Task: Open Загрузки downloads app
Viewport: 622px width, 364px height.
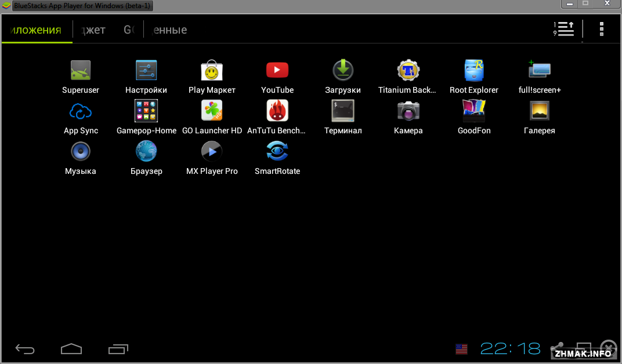Action: pos(343,70)
